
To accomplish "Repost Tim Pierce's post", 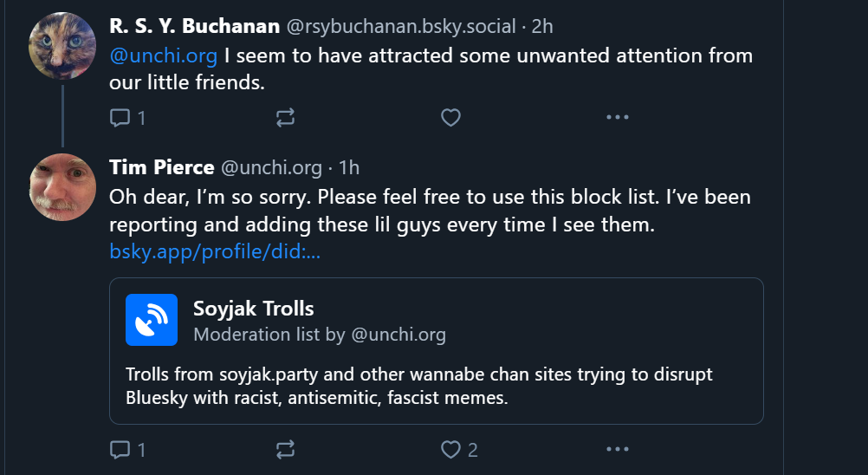I will (x=285, y=450).
